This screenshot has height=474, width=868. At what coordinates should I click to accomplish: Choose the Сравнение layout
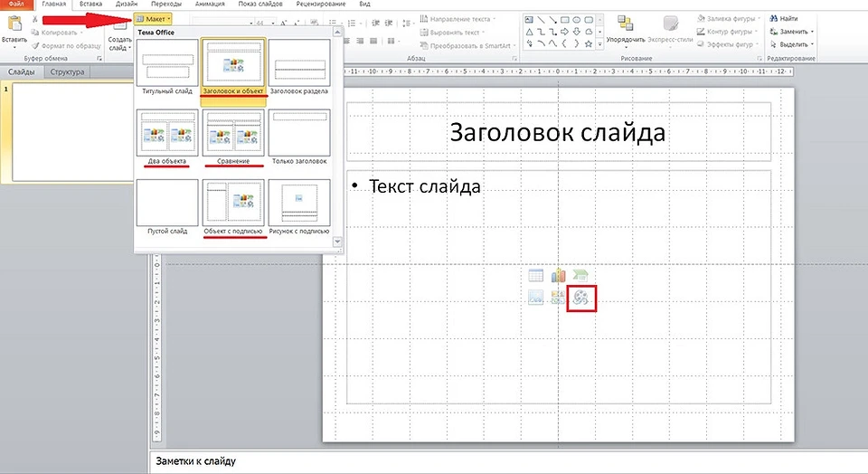click(x=233, y=137)
